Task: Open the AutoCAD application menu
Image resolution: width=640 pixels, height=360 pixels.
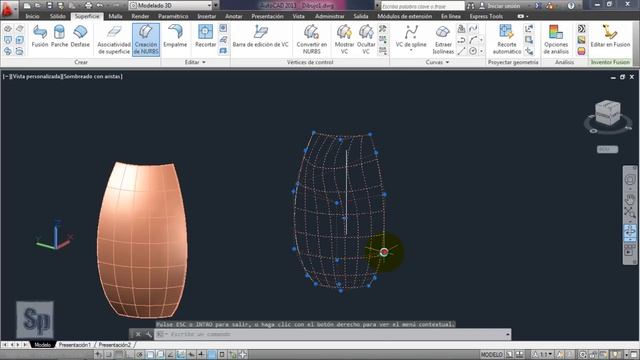Action: tap(8, 9)
